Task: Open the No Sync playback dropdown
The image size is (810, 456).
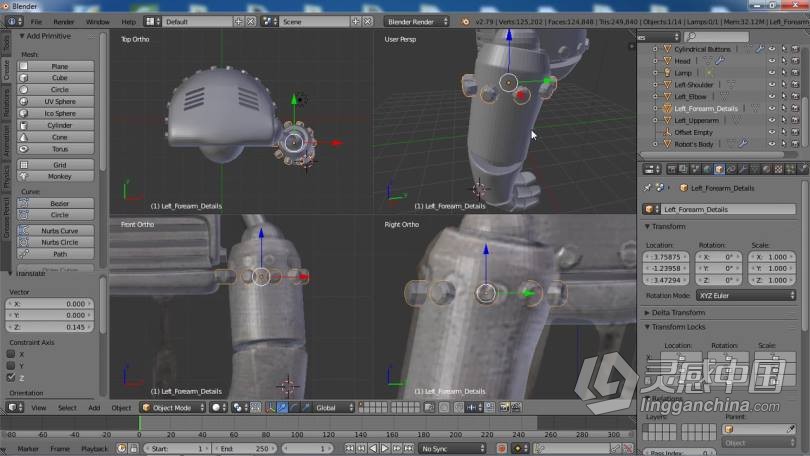Action: tap(453, 449)
